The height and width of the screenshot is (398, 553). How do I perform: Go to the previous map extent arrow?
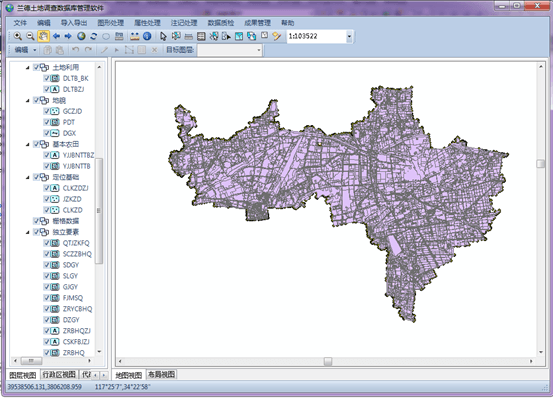(x=56, y=36)
